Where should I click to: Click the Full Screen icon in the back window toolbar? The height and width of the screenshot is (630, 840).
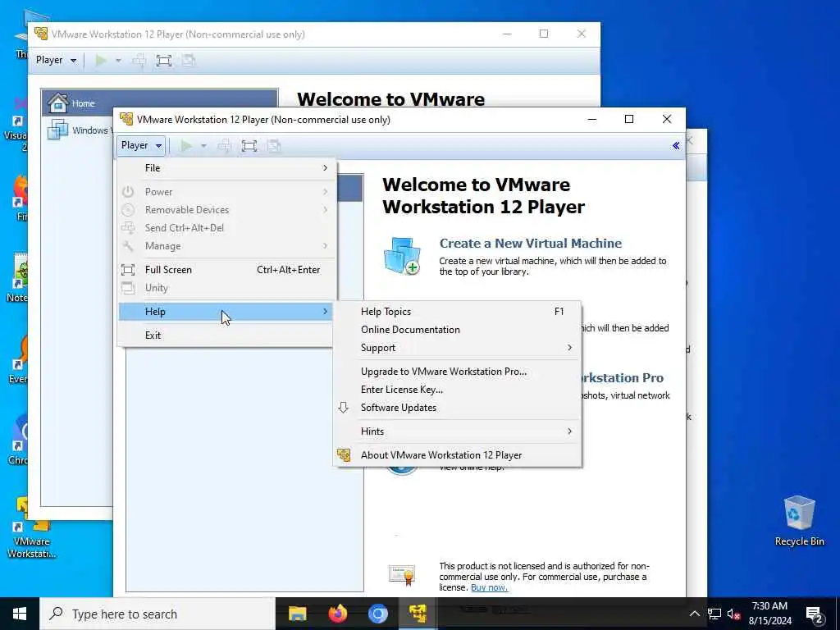pos(164,60)
